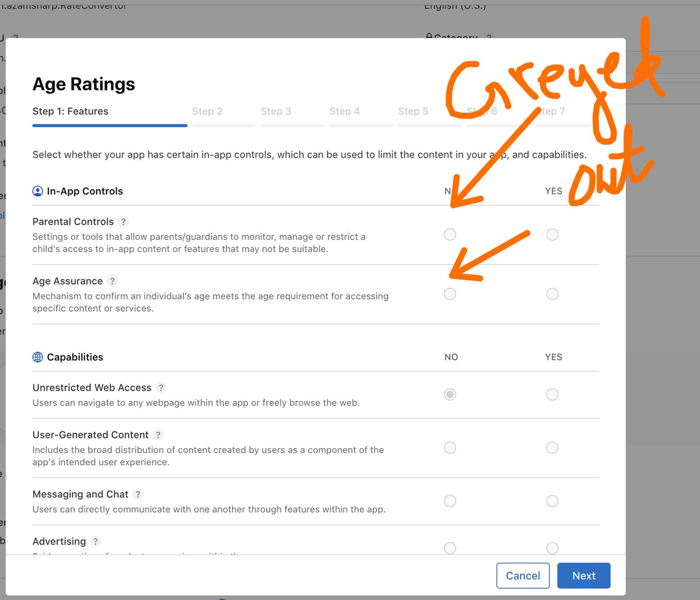
Task: Click the Advertising label
Action: click(x=59, y=542)
